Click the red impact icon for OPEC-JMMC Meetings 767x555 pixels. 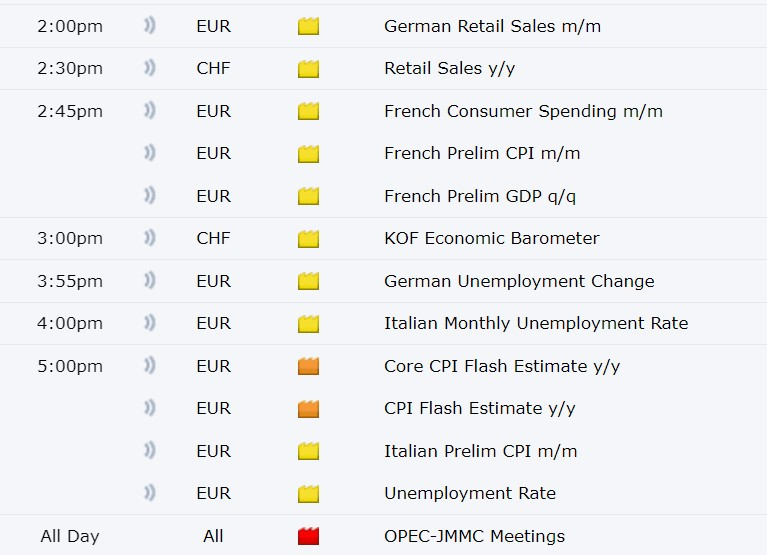308,536
